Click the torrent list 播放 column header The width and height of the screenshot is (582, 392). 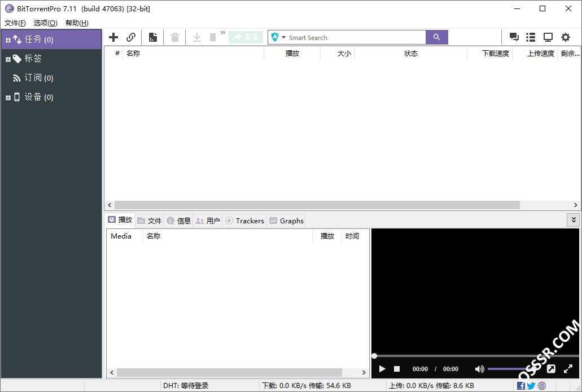(292, 54)
